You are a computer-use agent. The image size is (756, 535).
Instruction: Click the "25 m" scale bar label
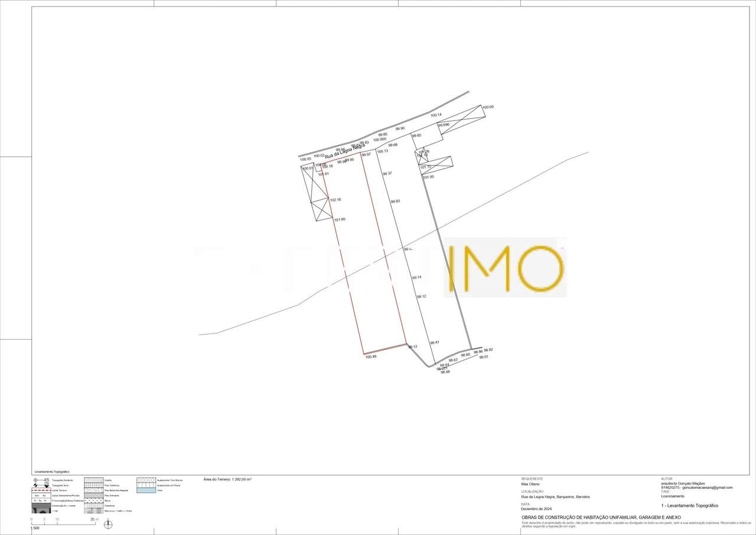click(x=94, y=520)
